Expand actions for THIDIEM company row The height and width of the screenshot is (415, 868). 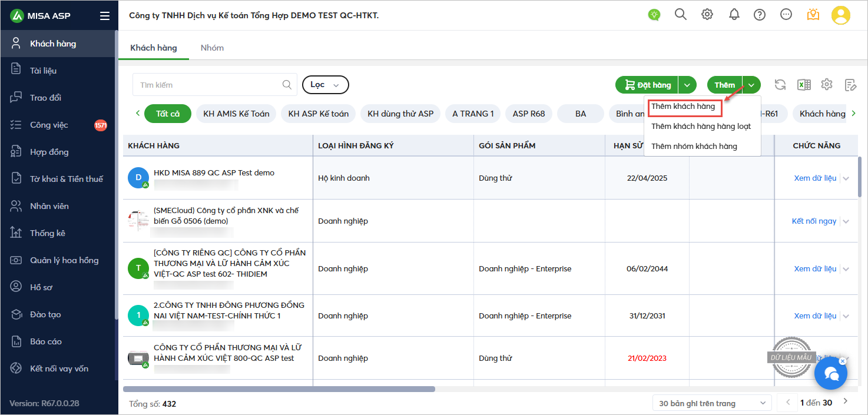846,269
